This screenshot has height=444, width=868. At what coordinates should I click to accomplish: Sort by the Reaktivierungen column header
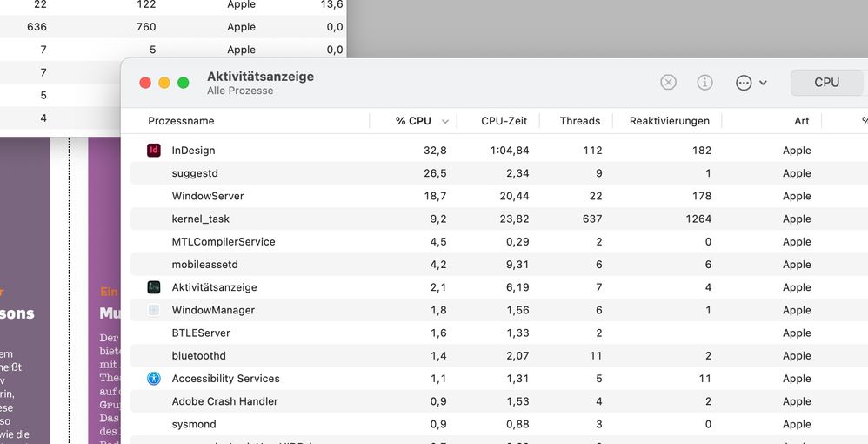pos(670,121)
